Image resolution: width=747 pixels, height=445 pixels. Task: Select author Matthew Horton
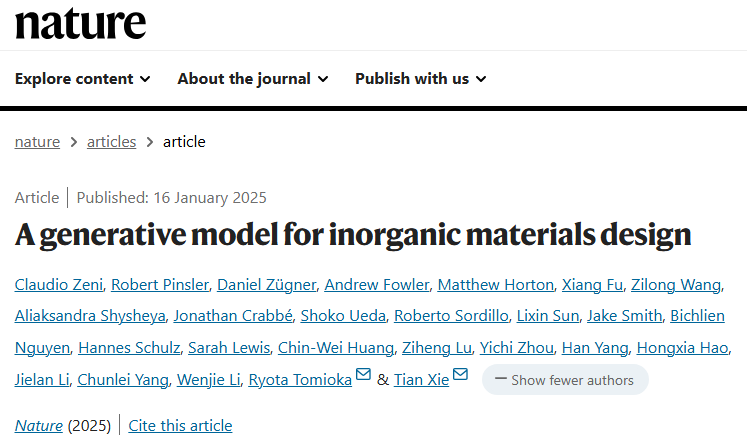495,284
